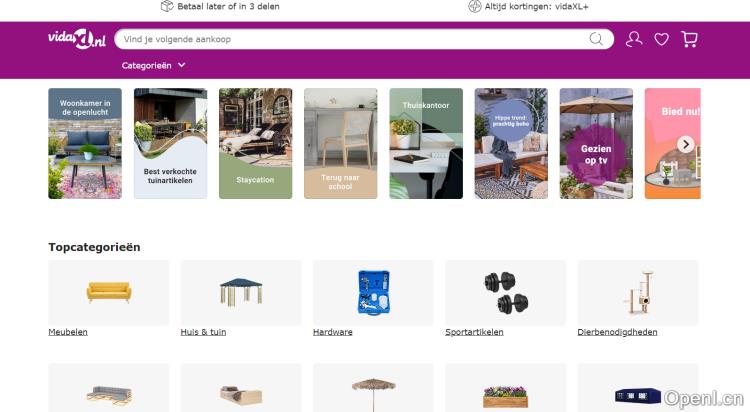Open the Meubelen category link
Image resolution: width=750 pixels, height=412 pixels.
click(x=68, y=332)
